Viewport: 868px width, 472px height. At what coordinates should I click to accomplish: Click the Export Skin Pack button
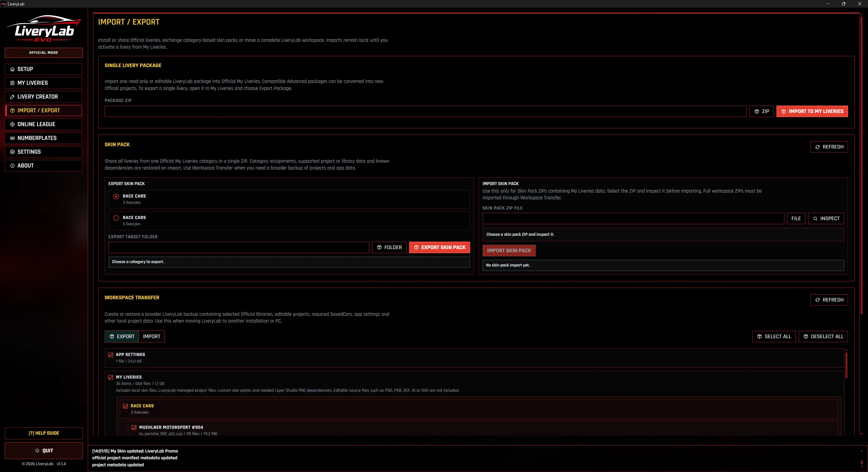click(x=439, y=247)
